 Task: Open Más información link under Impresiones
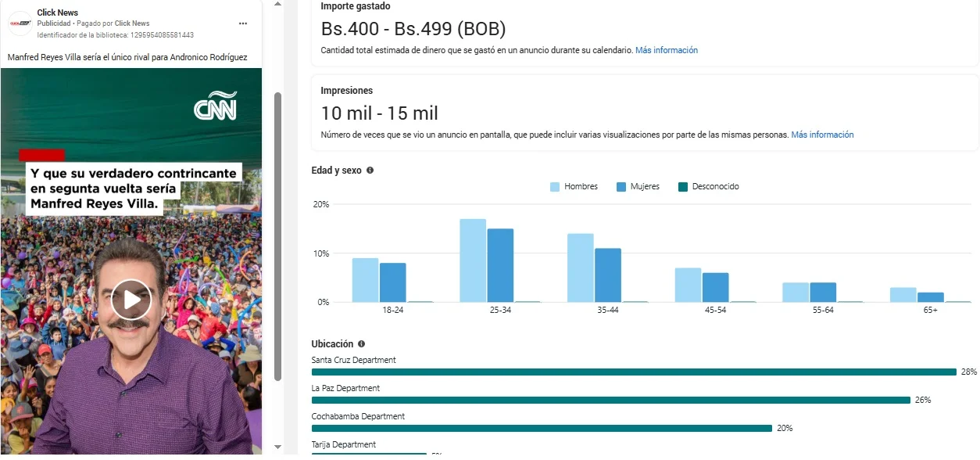822,135
